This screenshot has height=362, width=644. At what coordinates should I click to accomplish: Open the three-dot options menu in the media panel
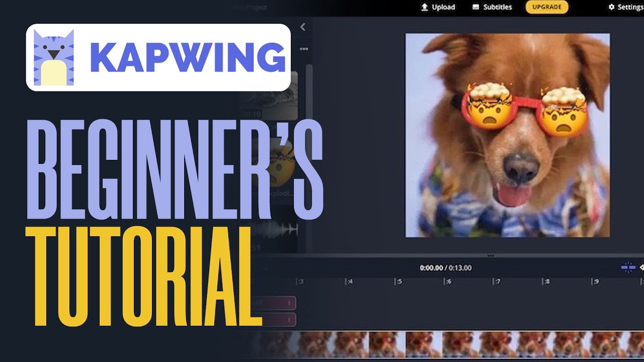303,49
